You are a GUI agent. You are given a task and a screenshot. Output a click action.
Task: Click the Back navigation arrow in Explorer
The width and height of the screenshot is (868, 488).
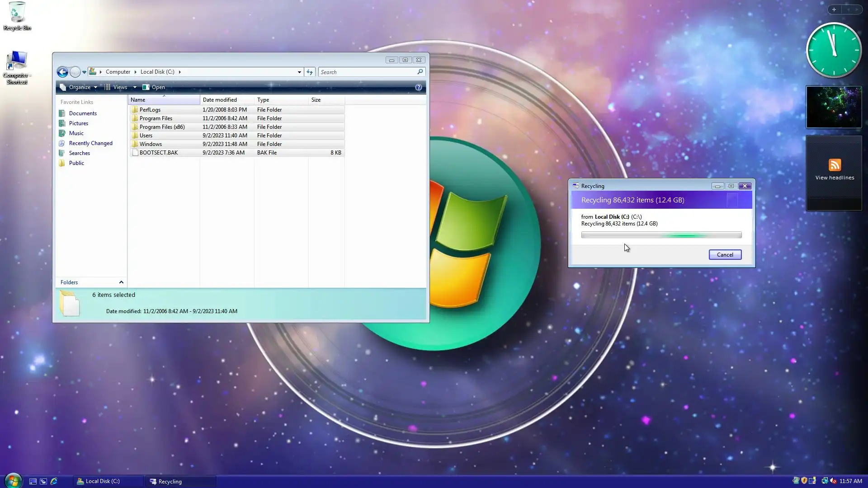click(x=62, y=72)
